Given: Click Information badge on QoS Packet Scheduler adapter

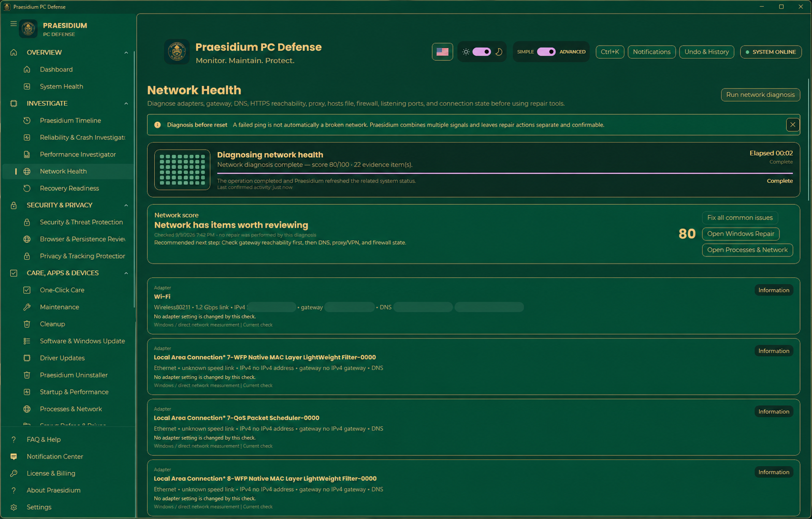Looking at the screenshot, I should 774,412.
